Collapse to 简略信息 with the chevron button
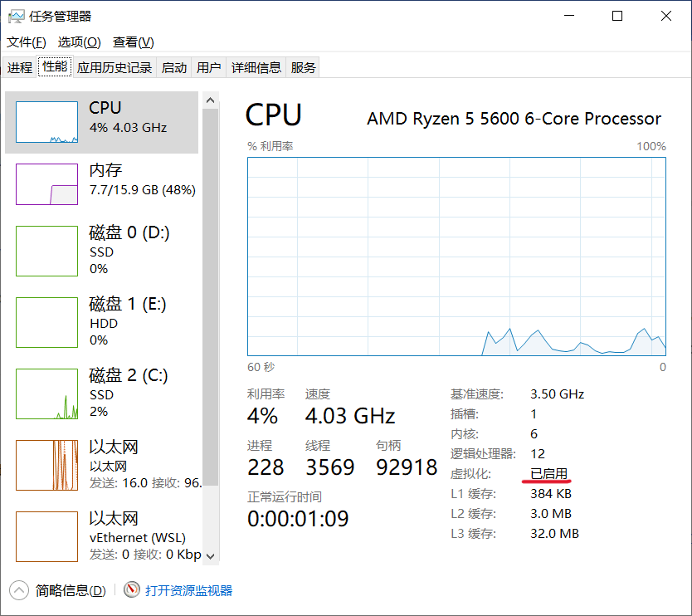The image size is (692, 616). pos(19,590)
